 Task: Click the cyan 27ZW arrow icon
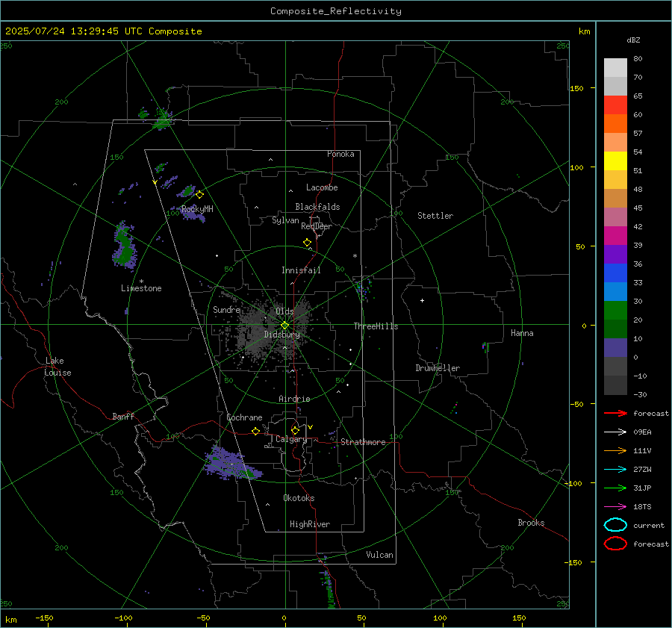click(x=615, y=470)
